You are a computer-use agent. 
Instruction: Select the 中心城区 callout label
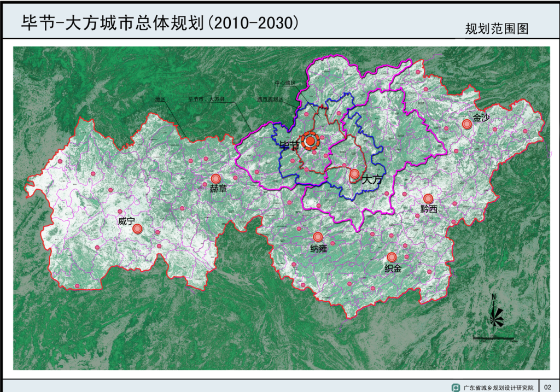[284, 83]
